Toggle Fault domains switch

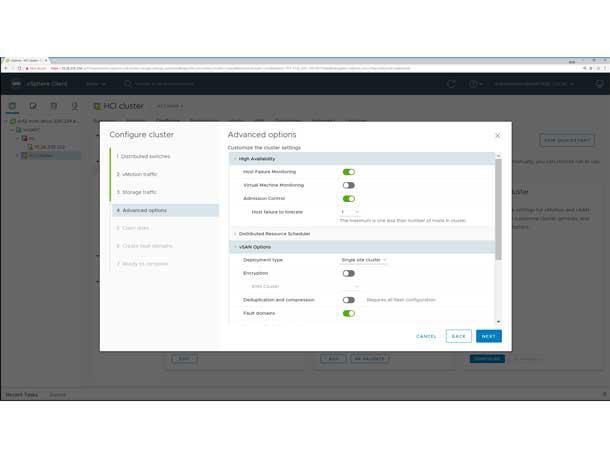coord(349,313)
